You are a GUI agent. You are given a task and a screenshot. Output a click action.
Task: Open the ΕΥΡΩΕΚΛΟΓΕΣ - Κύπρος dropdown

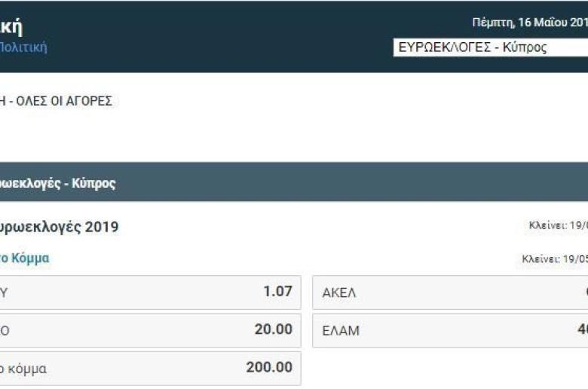click(491, 47)
